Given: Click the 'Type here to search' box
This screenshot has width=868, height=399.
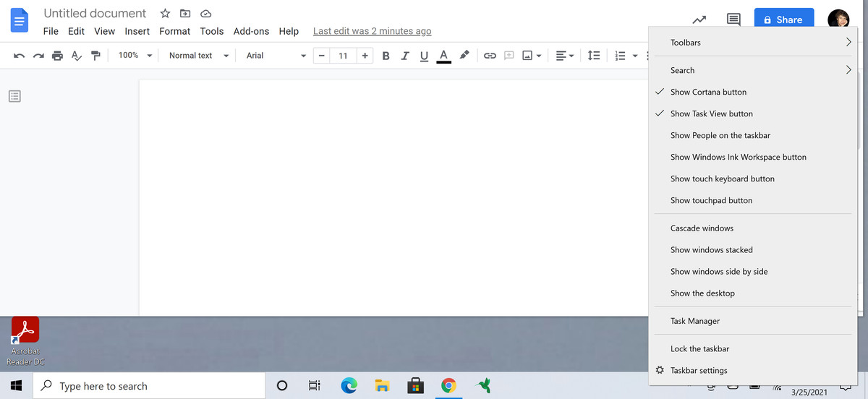Looking at the screenshot, I should tap(150, 386).
